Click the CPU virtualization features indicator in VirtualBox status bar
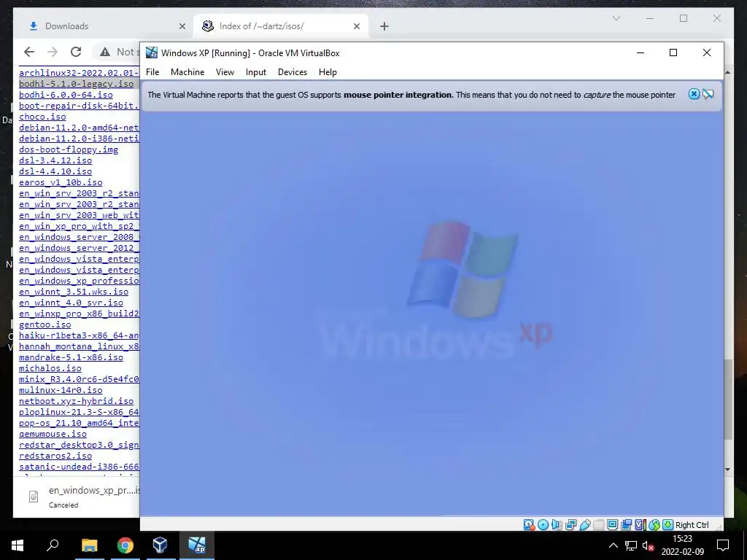 pyautogui.click(x=640, y=525)
